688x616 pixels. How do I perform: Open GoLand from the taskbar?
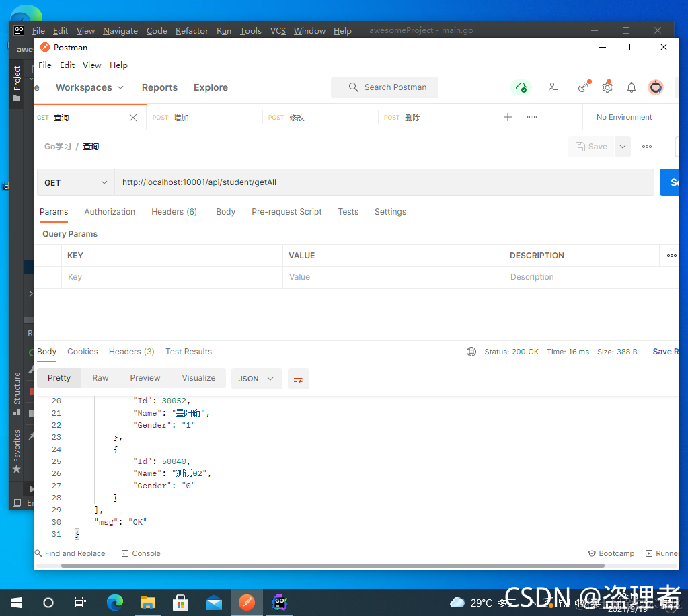tap(280, 603)
